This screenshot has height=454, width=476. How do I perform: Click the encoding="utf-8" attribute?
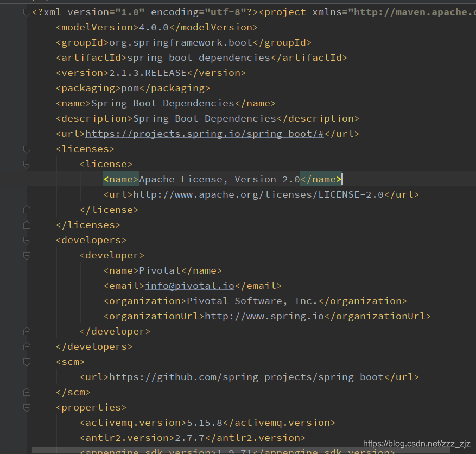pos(199,12)
